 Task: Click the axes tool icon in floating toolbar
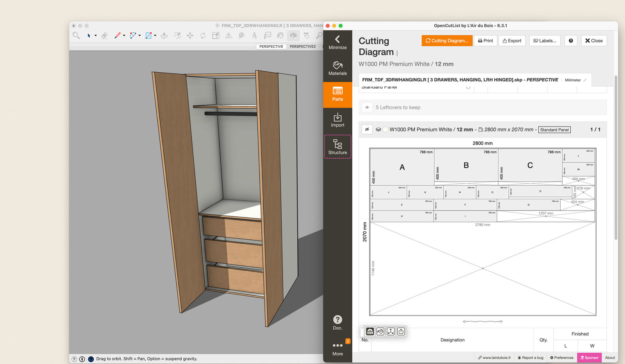point(391,332)
